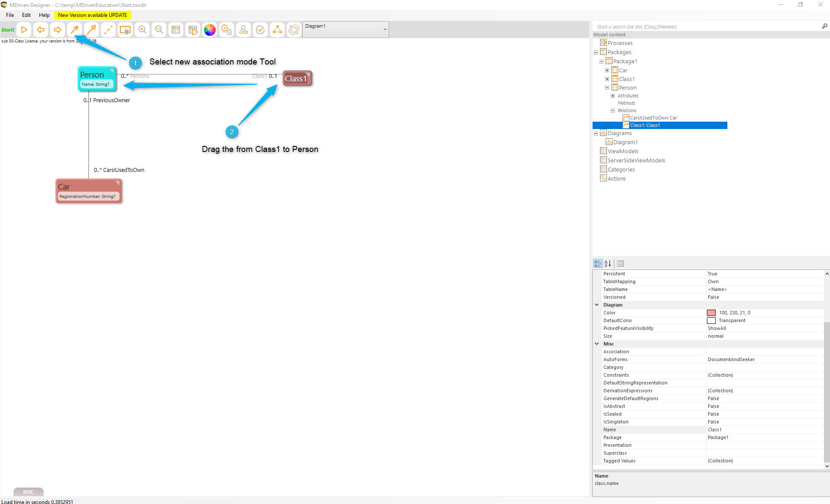
Task: Click the zoom out magnifier icon
Action: (159, 30)
